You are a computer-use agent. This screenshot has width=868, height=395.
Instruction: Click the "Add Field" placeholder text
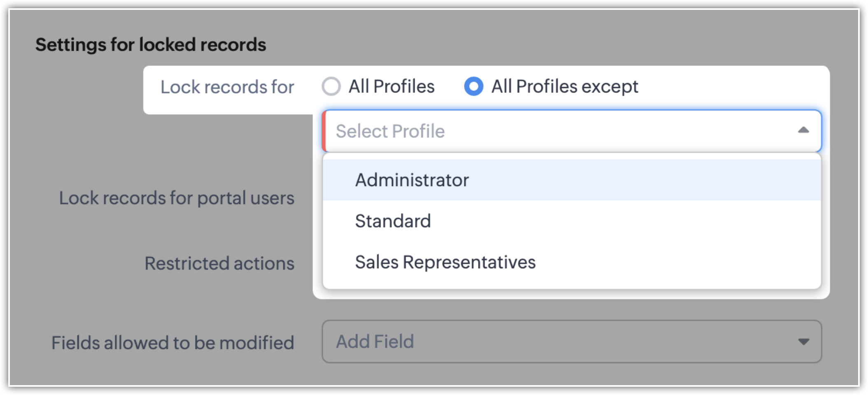click(375, 342)
